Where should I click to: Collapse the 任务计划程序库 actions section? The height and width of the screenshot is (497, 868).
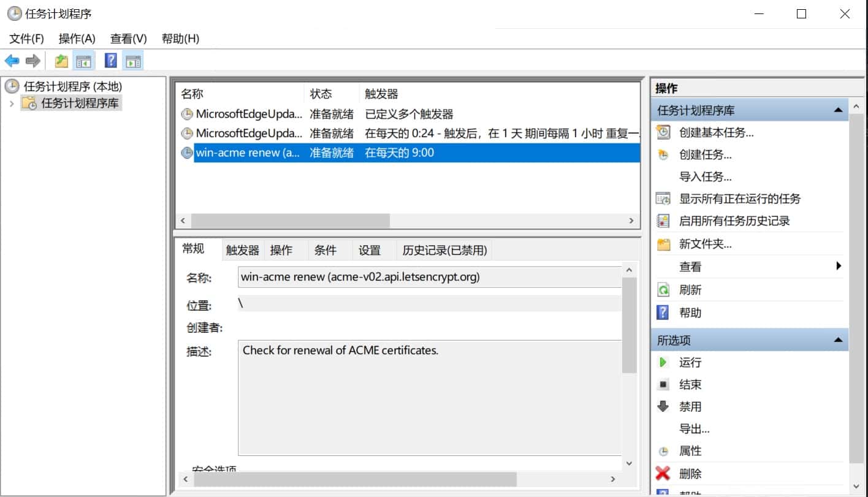pos(838,110)
